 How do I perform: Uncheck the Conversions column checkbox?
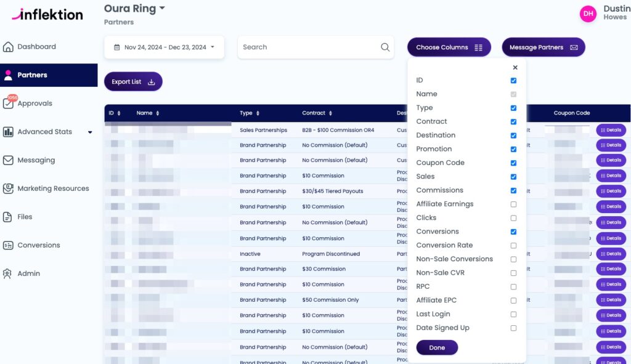(513, 232)
